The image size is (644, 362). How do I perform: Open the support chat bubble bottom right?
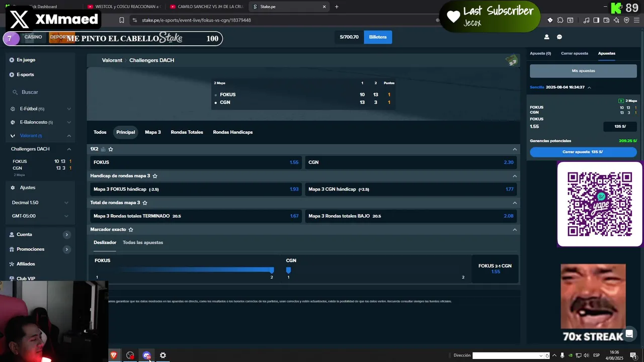click(629, 334)
